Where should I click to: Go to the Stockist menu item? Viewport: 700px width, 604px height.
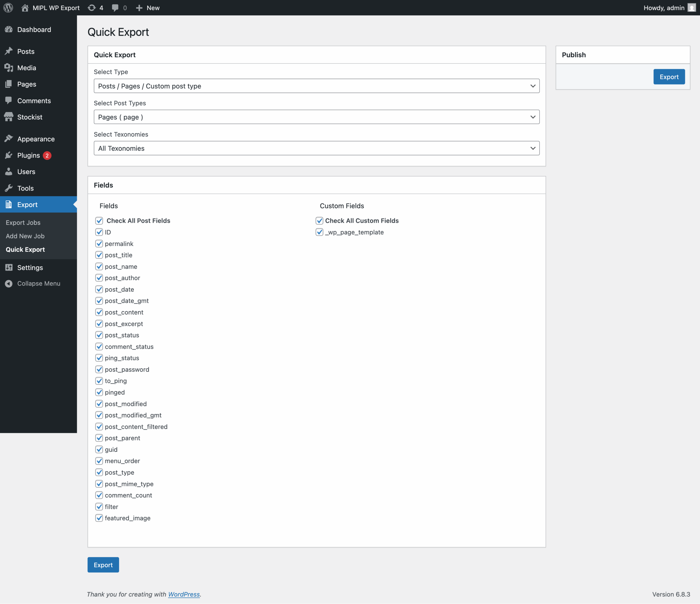[29, 117]
